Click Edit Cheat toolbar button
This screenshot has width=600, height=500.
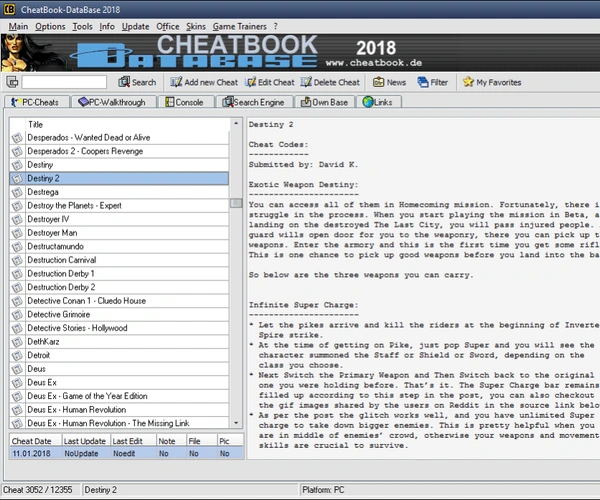[x=270, y=82]
